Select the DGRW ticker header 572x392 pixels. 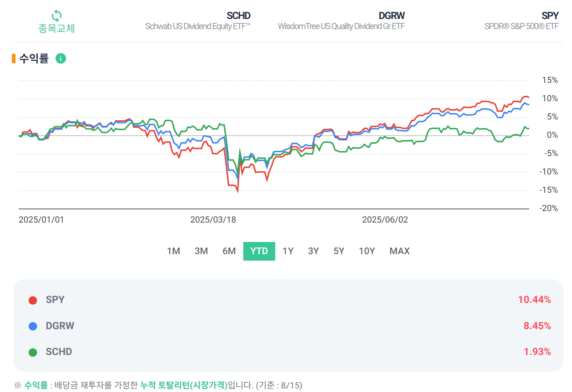click(x=392, y=16)
